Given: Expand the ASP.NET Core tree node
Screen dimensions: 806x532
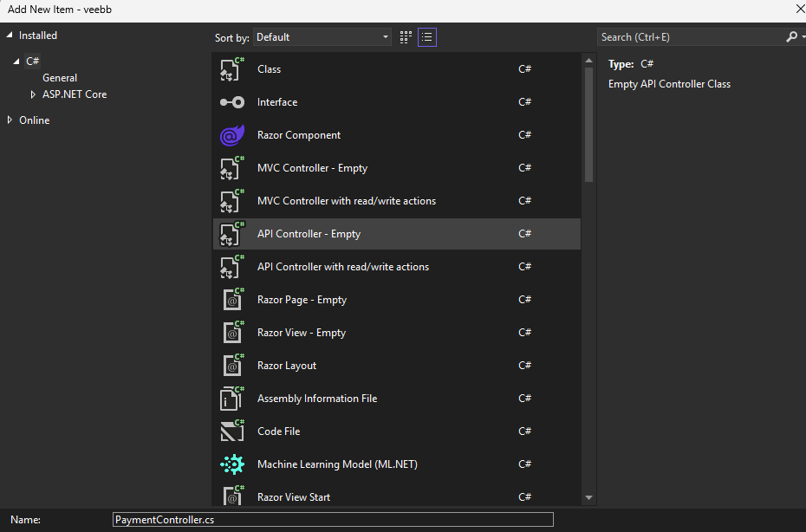Looking at the screenshot, I should coord(33,94).
